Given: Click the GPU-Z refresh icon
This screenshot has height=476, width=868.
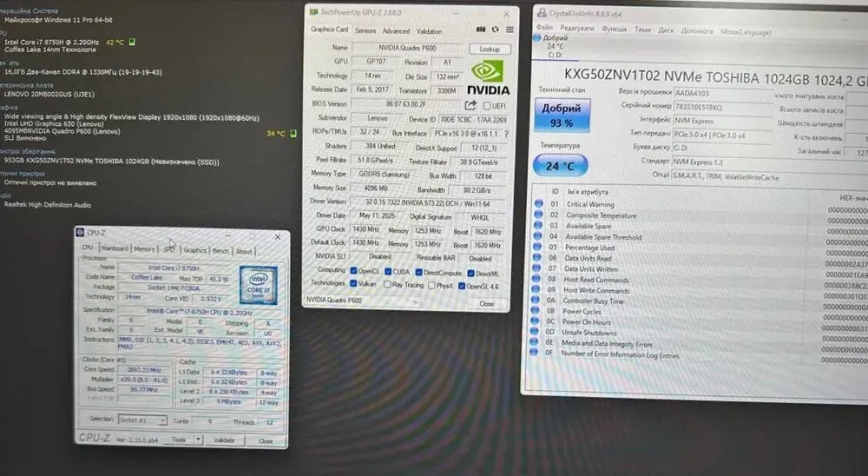Looking at the screenshot, I should (495, 30).
